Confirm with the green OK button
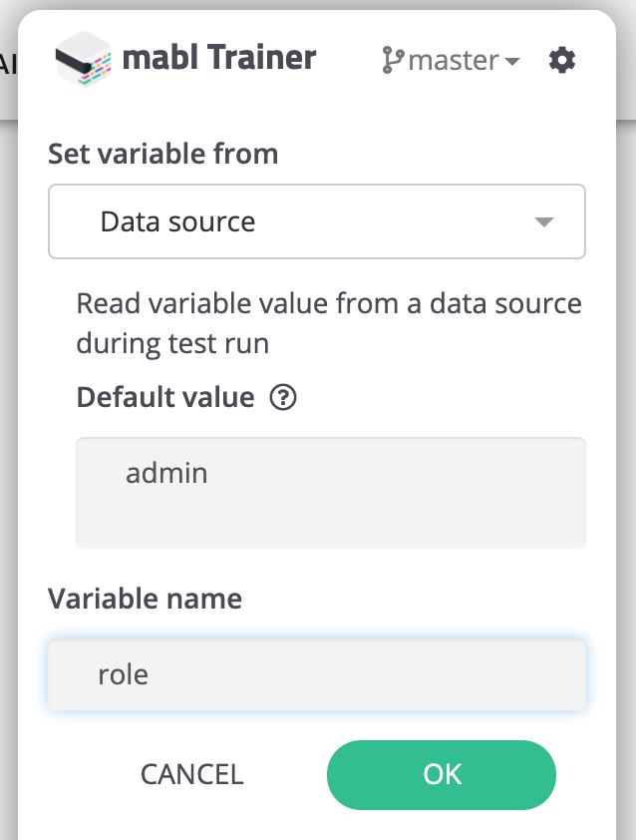 pyautogui.click(x=442, y=774)
